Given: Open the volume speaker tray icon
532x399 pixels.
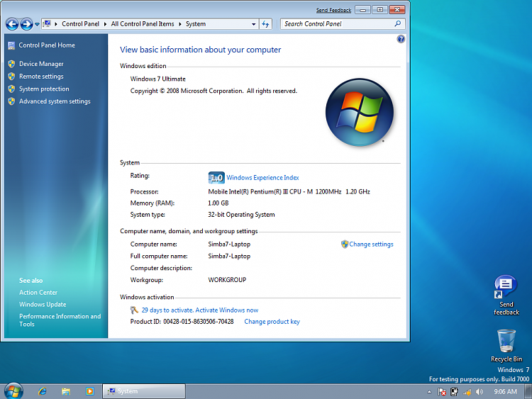Looking at the screenshot, I should tap(479, 392).
